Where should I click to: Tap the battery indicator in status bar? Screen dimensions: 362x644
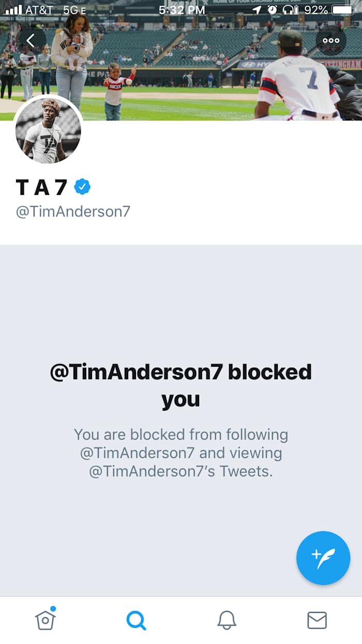[342, 9]
